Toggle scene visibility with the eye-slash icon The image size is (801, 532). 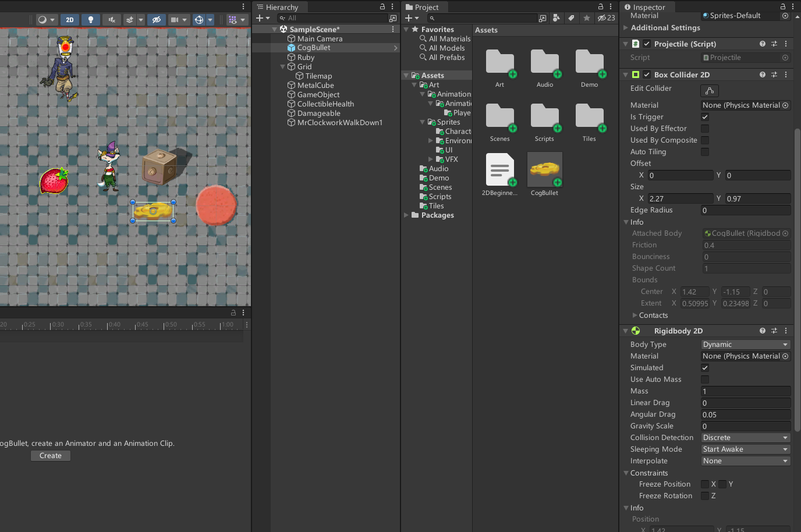point(156,19)
